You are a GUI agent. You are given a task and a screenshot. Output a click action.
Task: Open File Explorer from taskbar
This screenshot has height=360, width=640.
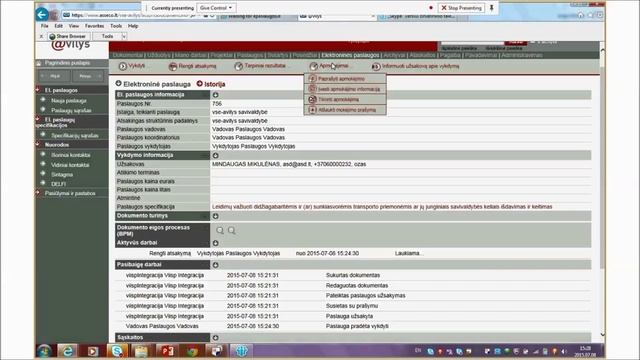141,351
